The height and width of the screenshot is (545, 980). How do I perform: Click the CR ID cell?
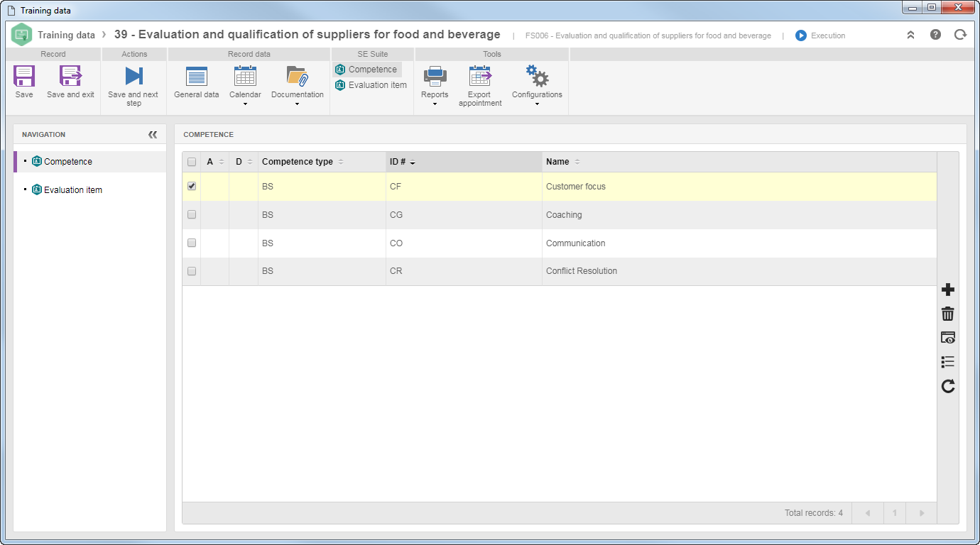[x=464, y=271]
